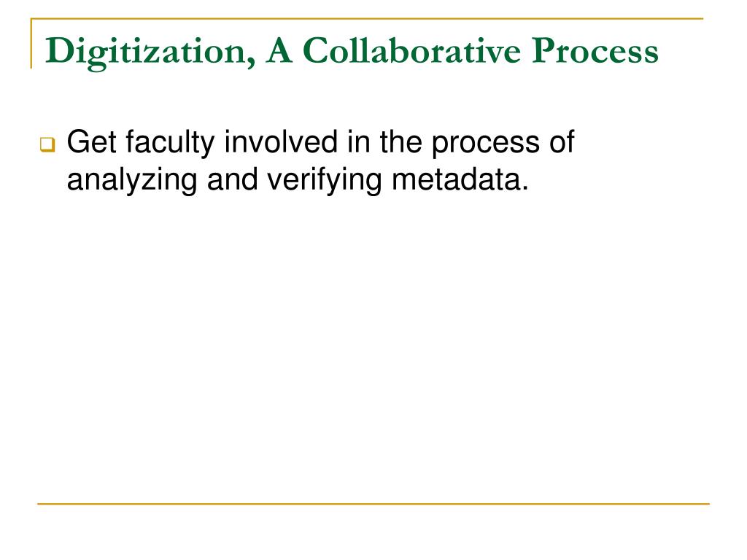Click the word 'and' in second line
The height and width of the screenshot is (560, 747).
(232, 180)
